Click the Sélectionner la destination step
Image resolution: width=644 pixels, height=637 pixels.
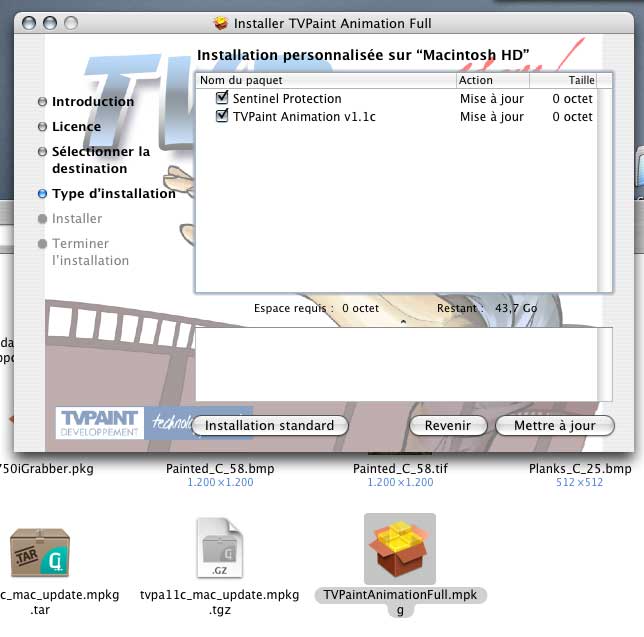pos(101,160)
